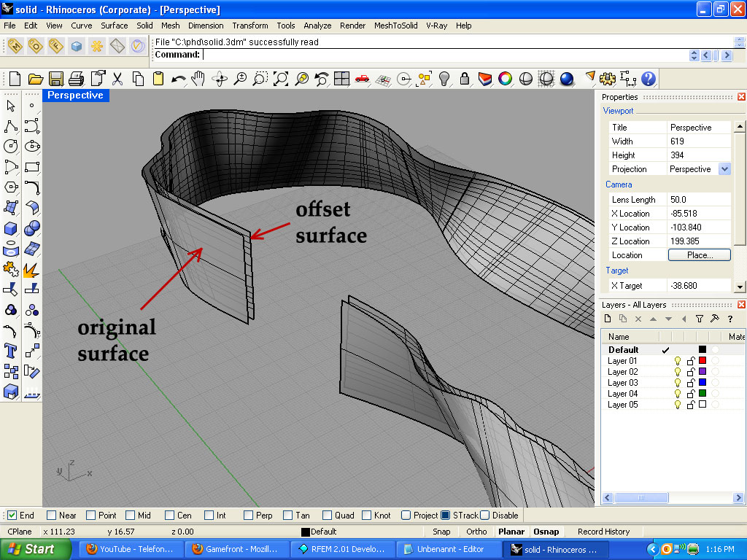Click the Undo arrow icon
The width and height of the screenshot is (747, 560).
pos(178,79)
